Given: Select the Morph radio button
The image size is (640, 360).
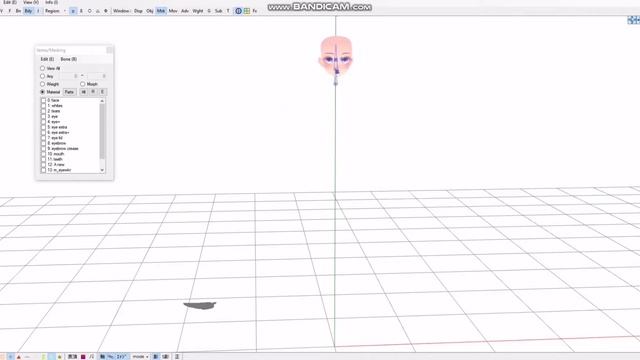Looking at the screenshot, I should point(83,84).
